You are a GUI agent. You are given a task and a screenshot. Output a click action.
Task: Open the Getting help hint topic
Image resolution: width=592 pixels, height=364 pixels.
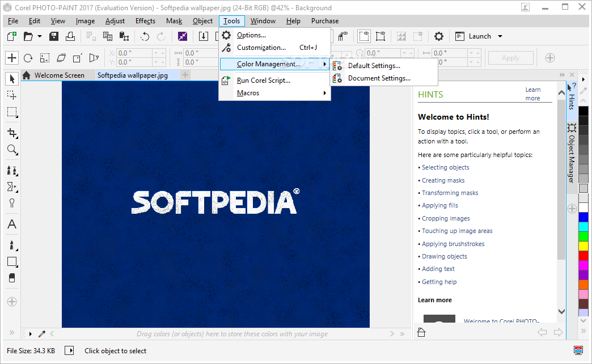(x=439, y=282)
